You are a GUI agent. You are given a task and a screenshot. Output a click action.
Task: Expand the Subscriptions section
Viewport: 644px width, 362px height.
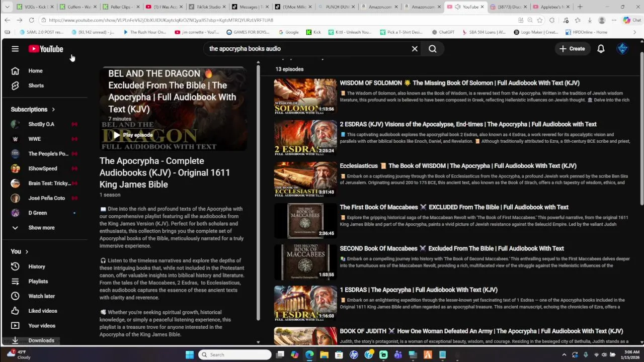pyautogui.click(x=33, y=109)
